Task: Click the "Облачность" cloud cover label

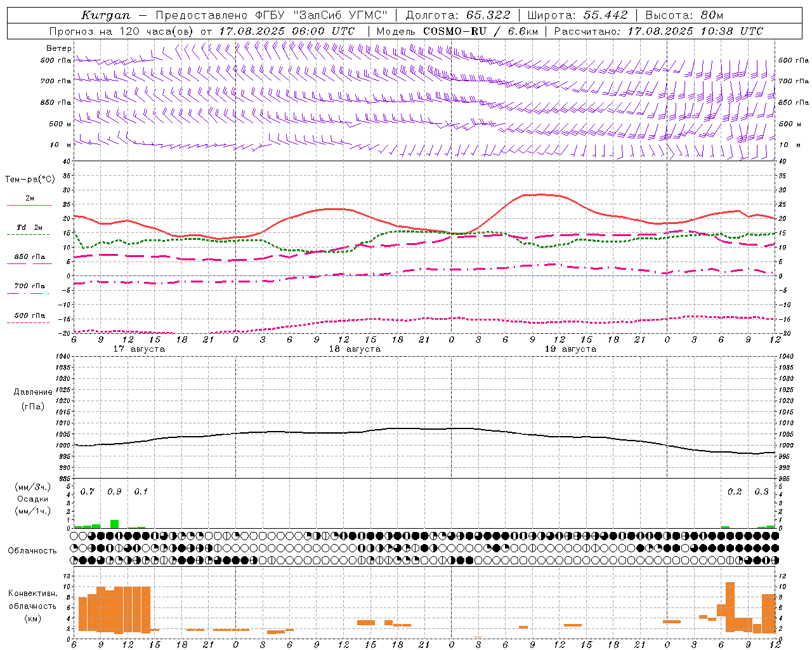Action: click(x=32, y=550)
